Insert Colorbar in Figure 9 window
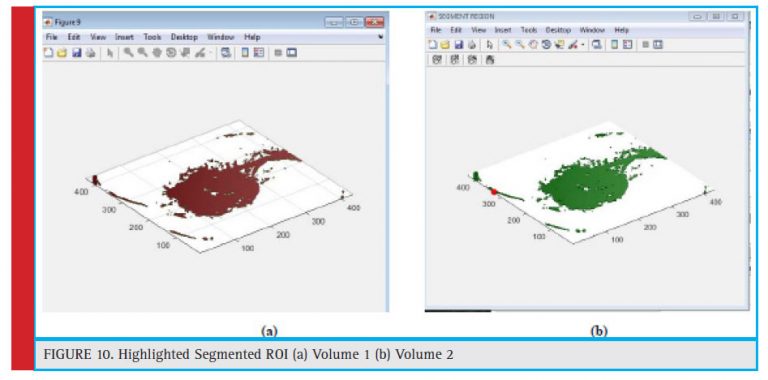This screenshot has height=380, width=768. [x=245, y=52]
